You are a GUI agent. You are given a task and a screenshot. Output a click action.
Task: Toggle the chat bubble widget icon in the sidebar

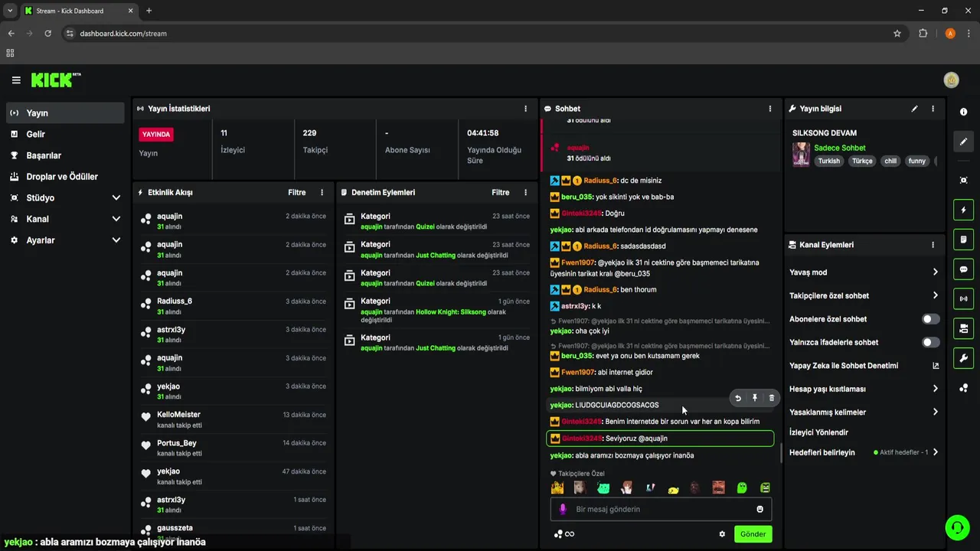click(963, 269)
